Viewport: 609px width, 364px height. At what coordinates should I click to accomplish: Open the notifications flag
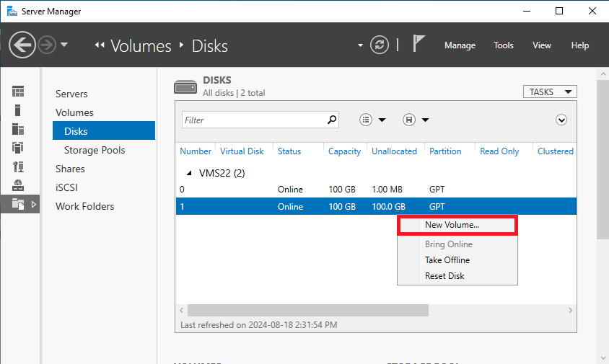(x=419, y=43)
